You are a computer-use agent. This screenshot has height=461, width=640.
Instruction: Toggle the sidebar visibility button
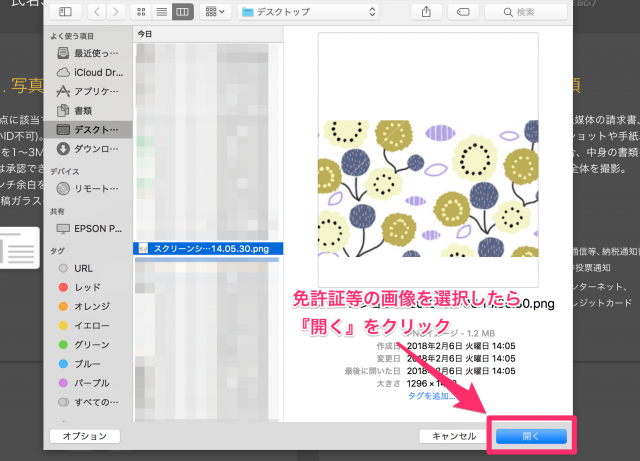point(65,12)
